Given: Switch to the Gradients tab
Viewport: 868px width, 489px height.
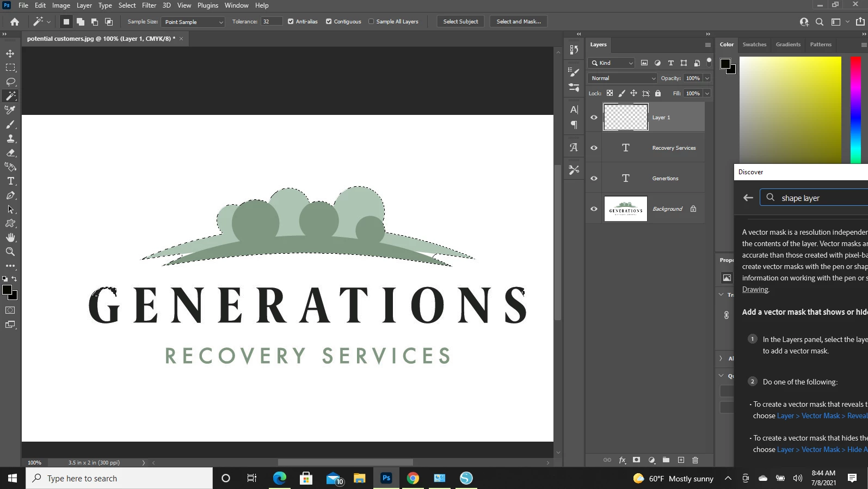Looking at the screenshot, I should (787, 45).
